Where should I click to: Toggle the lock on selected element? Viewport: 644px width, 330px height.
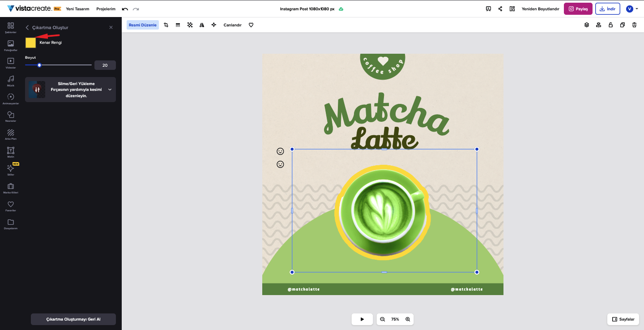coord(610,25)
